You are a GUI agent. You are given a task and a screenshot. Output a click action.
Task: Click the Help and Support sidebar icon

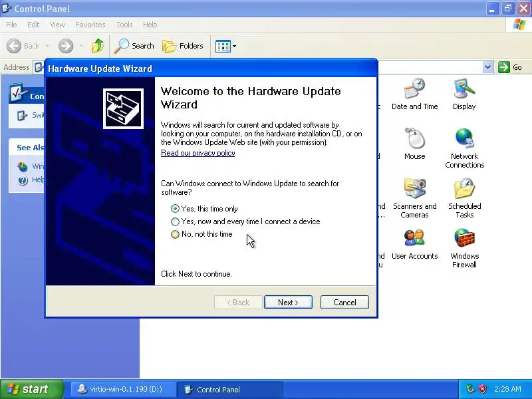[23, 180]
